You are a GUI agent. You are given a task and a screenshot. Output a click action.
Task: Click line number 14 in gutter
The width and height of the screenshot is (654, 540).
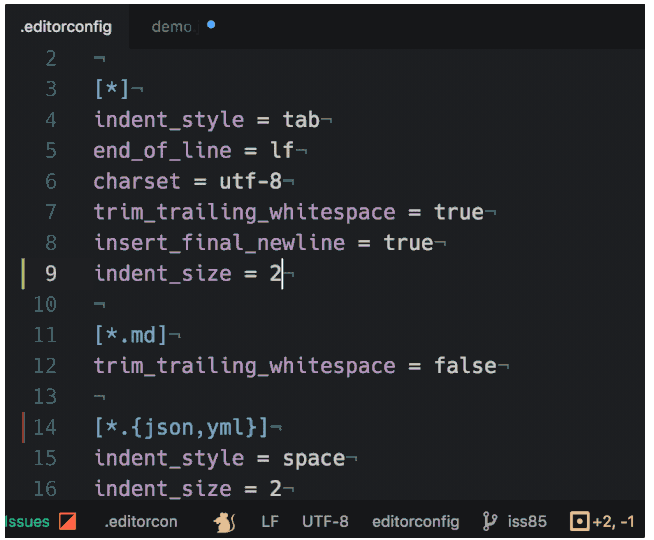click(x=45, y=428)
